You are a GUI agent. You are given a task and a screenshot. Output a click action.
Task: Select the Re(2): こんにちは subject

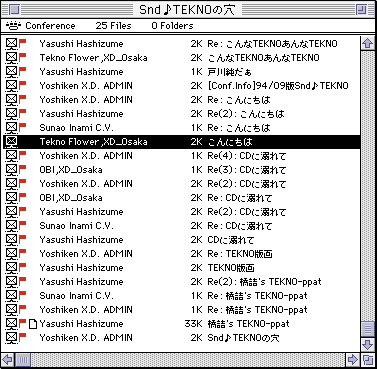(246, 114)
